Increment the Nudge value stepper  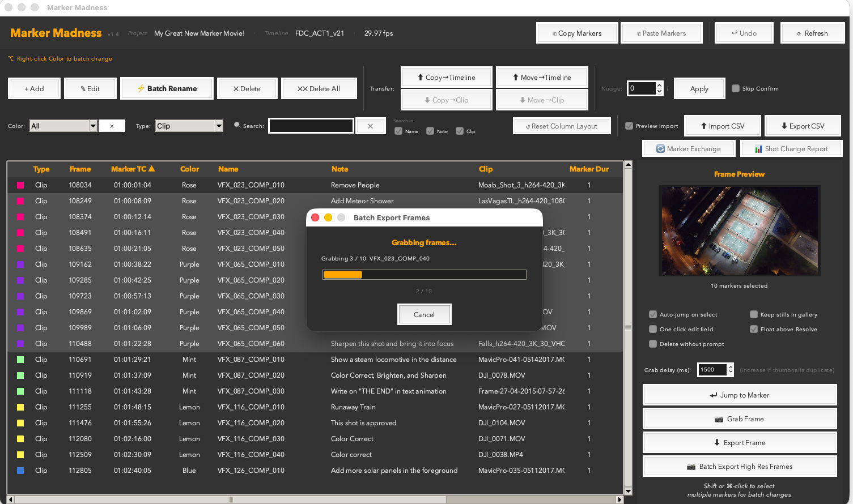659,86
